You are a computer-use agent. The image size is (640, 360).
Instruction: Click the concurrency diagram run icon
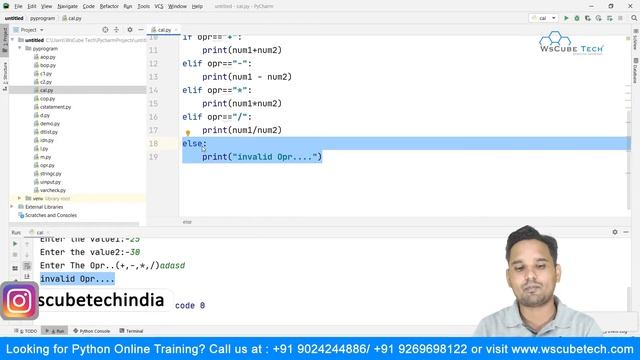tap(609, 18)
